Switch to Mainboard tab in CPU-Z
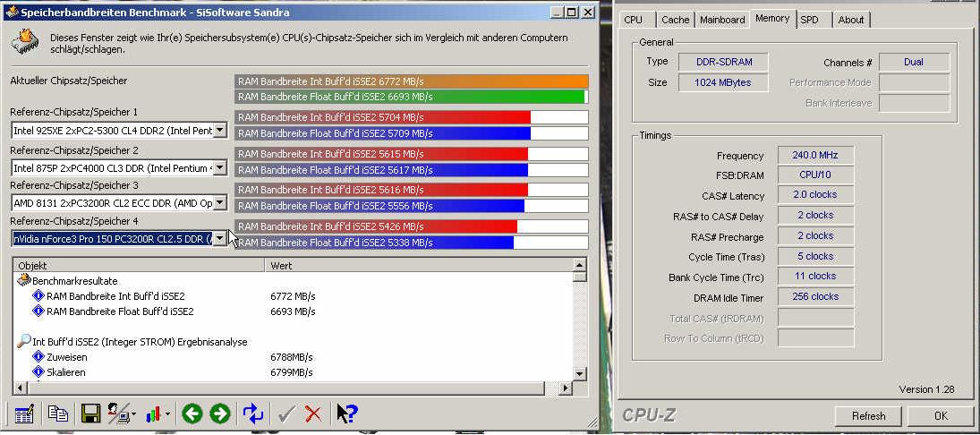This screenshot has width=980, height=435. [722, 20]
